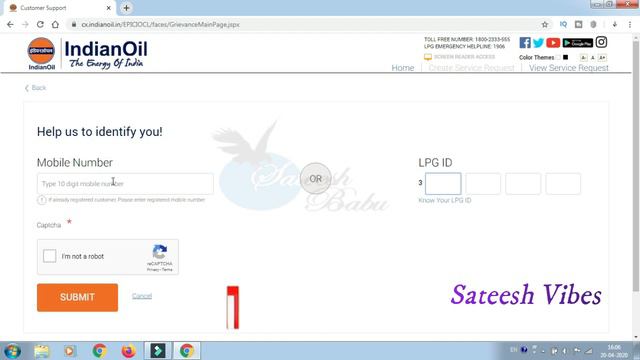Bookmark this page with the star

pyautogui.click(x=544, y=24)
